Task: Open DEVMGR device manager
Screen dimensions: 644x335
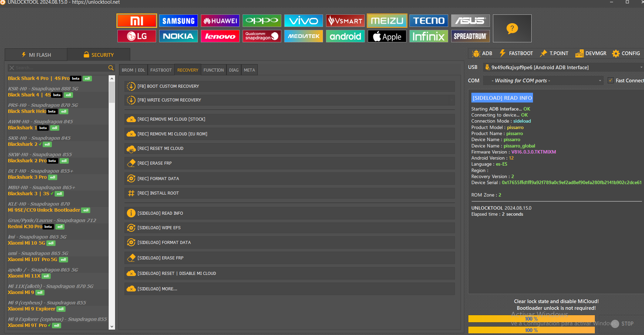Action: pos(591,53)
